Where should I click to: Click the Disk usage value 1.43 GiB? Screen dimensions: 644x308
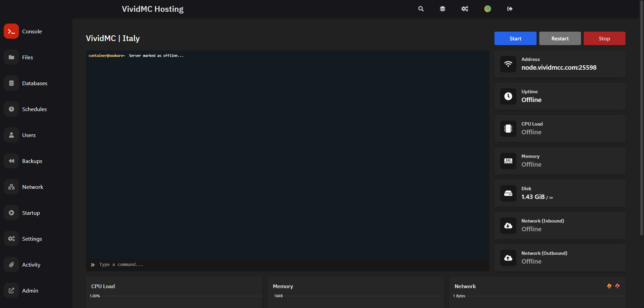tap(533, 197)
